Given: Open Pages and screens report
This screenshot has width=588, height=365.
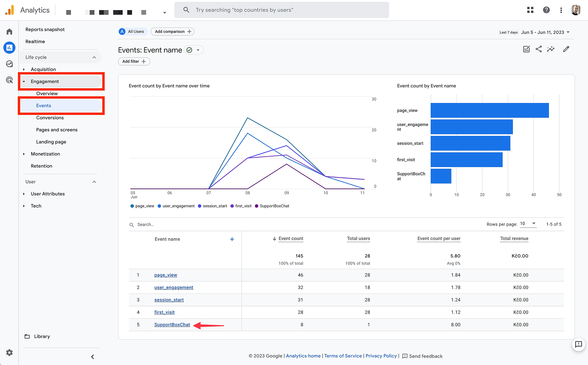Looking at the screenshot, I should click(57, 130).
